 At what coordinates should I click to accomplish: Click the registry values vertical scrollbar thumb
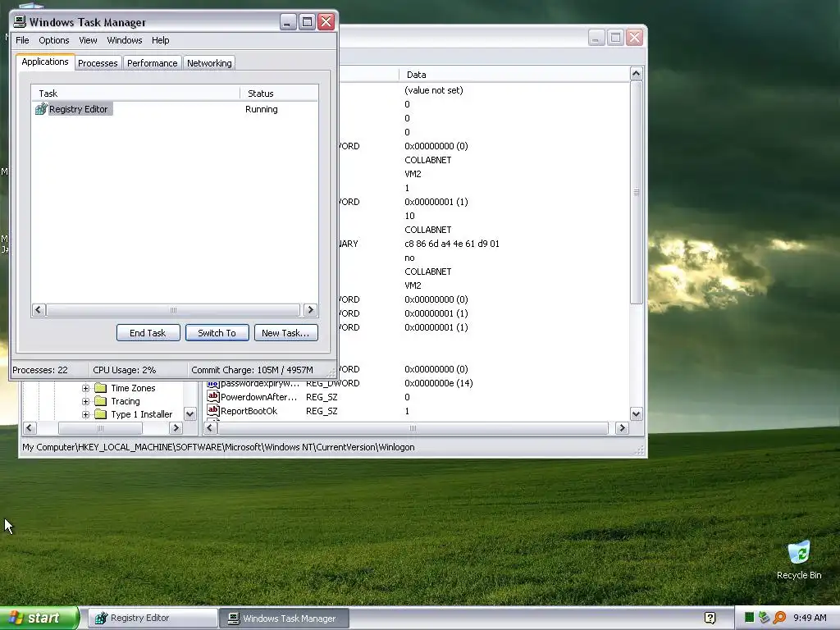pyautogui.click(x=636, y=192)
